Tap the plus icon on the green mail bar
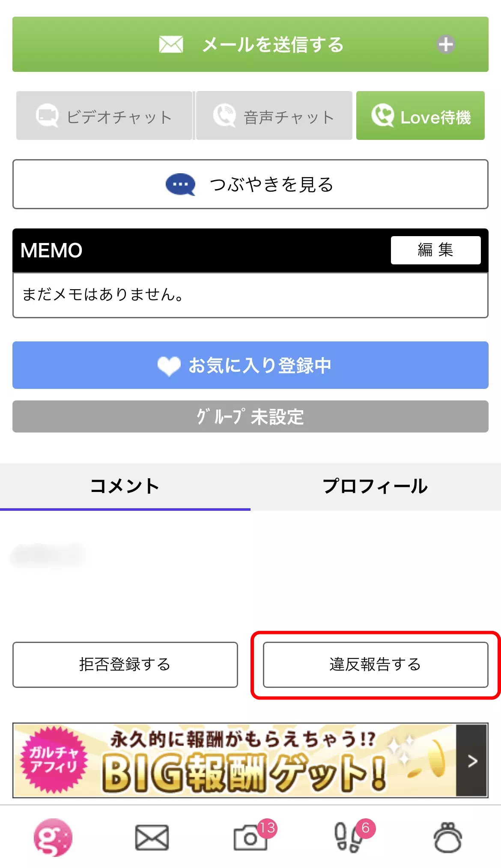The width and height of the screenshot is (501, 868). (447, 44)
